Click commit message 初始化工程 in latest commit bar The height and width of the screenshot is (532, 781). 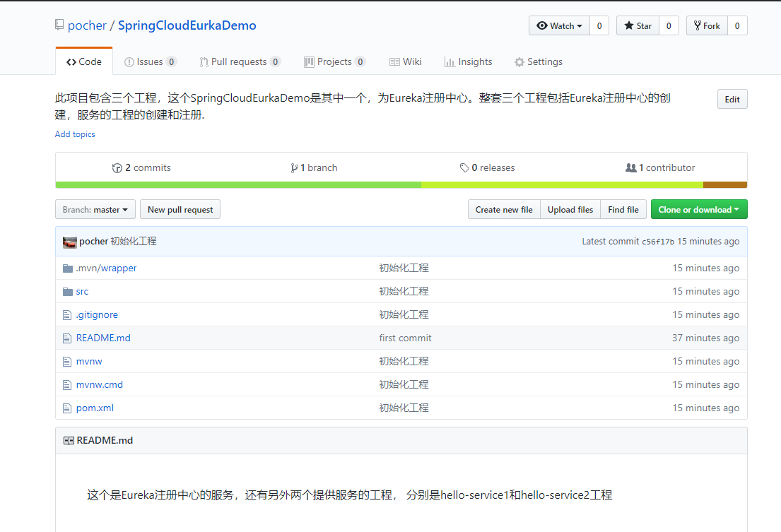click(134, 242)
